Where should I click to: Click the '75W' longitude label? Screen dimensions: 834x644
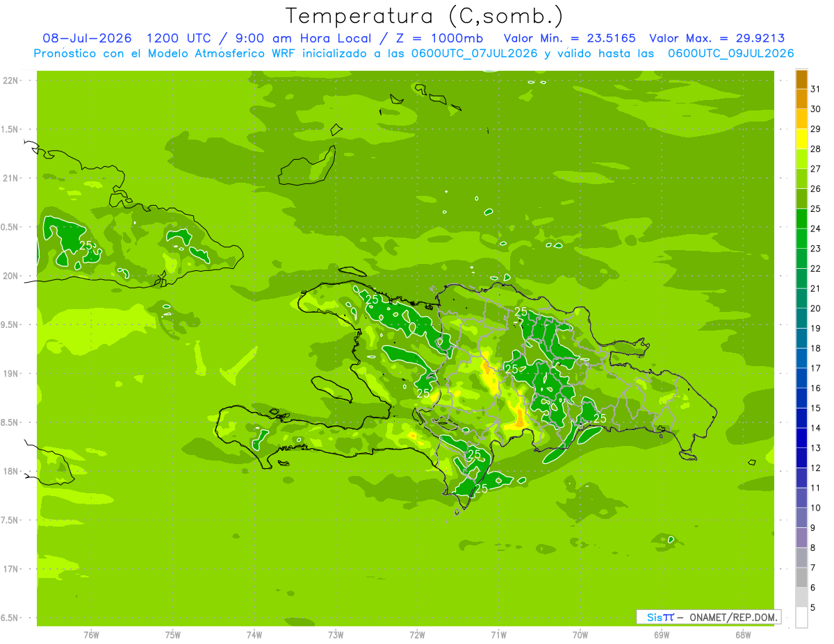pyautogui.click(x=173, y=634)
